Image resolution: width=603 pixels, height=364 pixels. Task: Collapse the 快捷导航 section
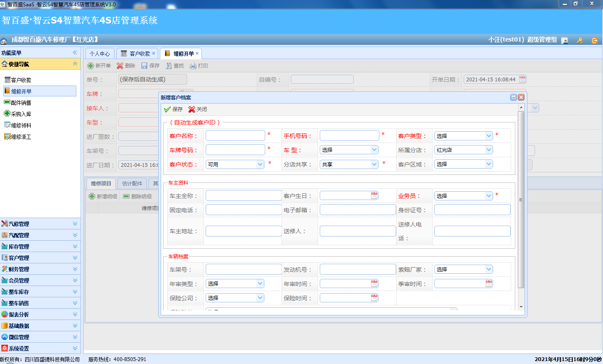75,64
